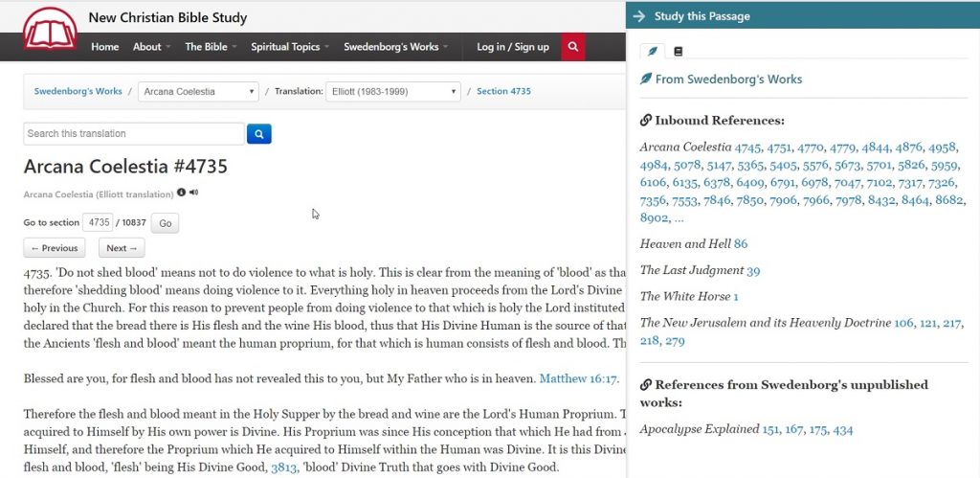Click the info icon beside translation name
This screenshot has width=980, height=478.
point(182,193)
